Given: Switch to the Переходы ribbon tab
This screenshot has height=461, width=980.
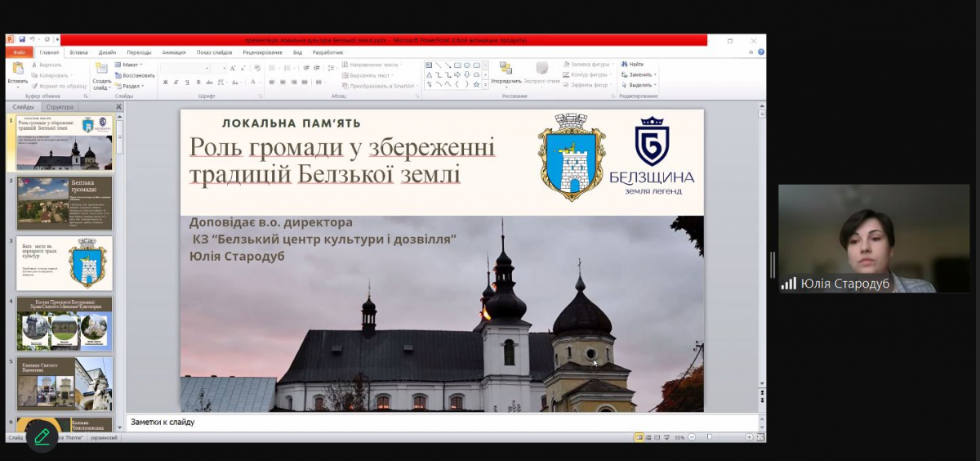Looking at the screenshot, I should point(139,52).
